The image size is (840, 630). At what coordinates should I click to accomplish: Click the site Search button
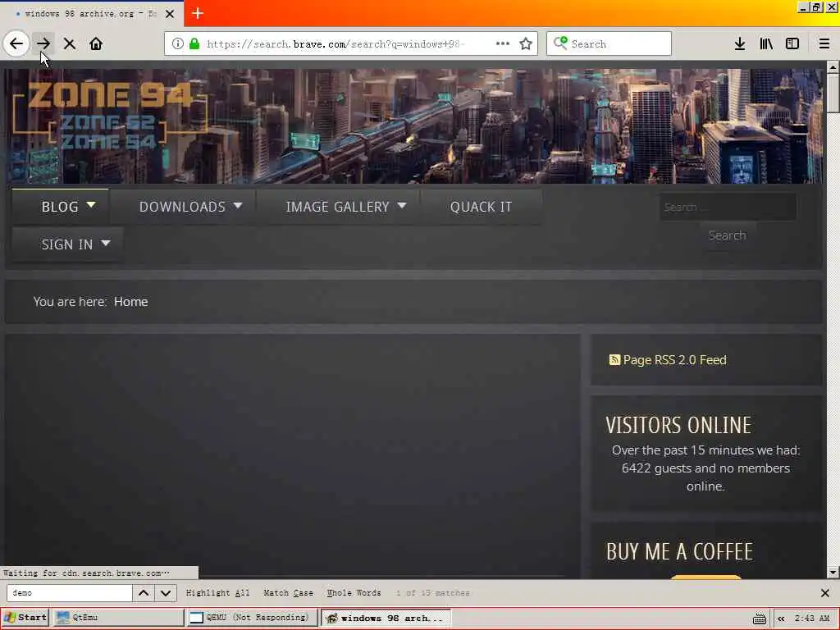point(727,235)
